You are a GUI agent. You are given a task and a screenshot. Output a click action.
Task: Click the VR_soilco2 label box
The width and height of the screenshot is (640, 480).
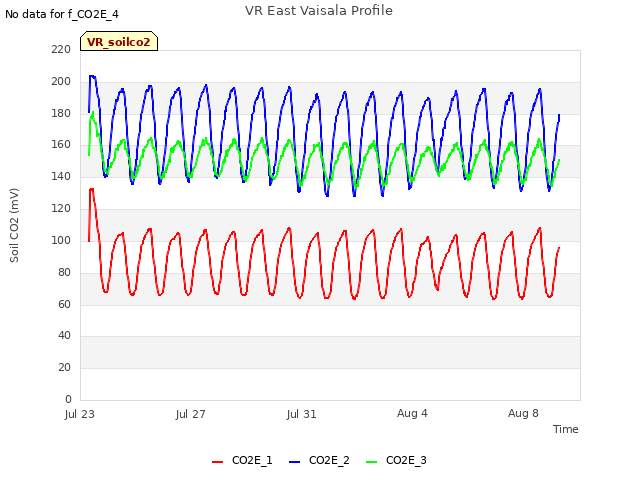point(119,41)
